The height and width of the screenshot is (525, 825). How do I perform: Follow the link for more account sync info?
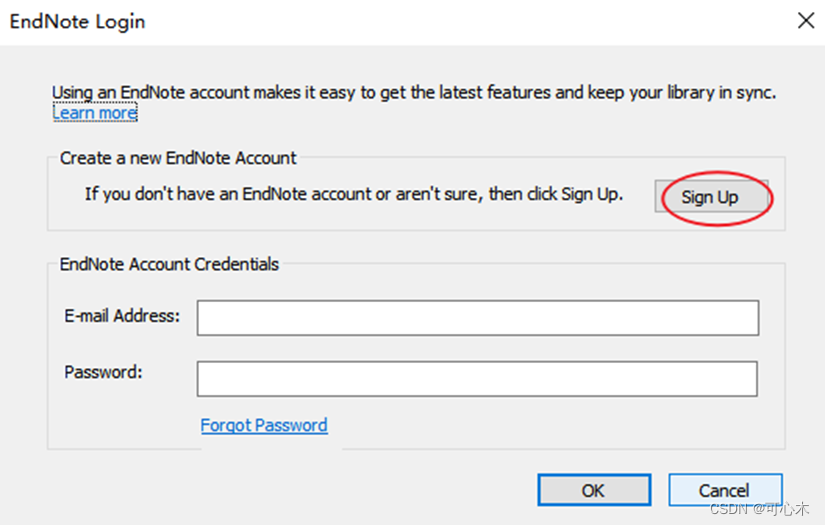coord(95,113)
